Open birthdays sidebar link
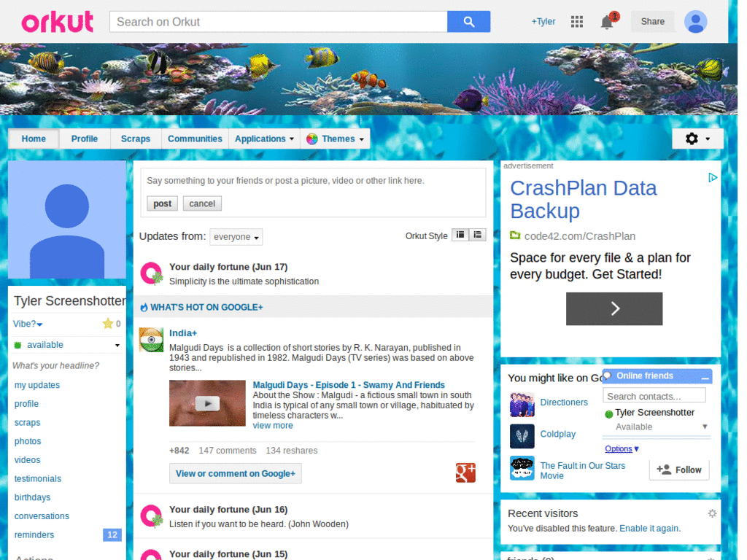Image resolution: width=747 pixels, height=560 pixels. (32, 497)
